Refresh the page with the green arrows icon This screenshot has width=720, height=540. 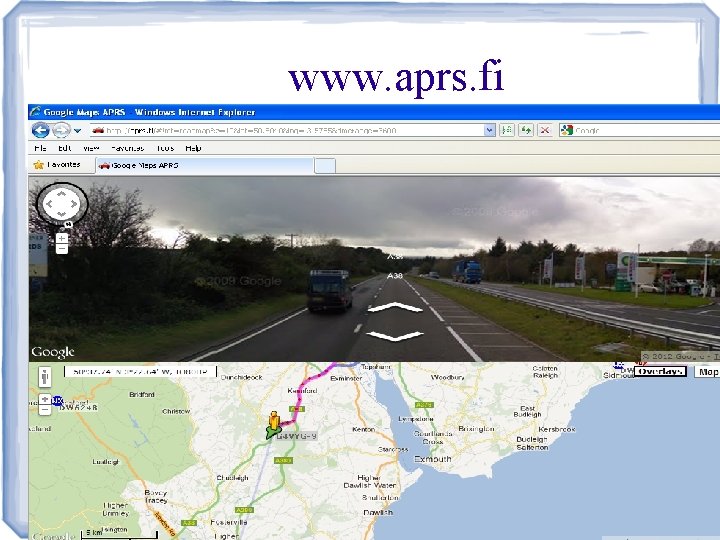click(x=526, y=130)
